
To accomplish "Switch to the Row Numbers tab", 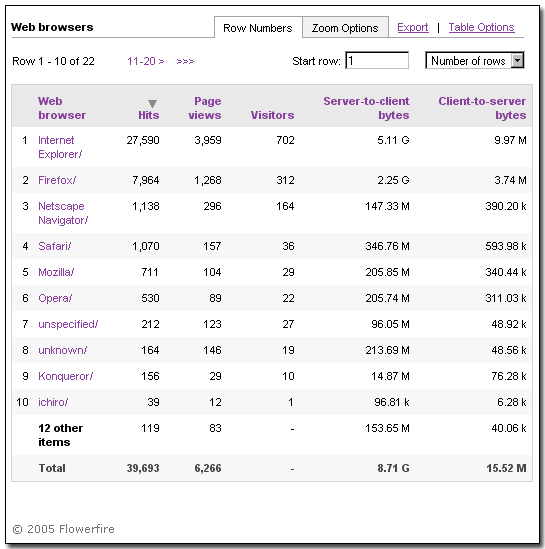I will (258, 28).
